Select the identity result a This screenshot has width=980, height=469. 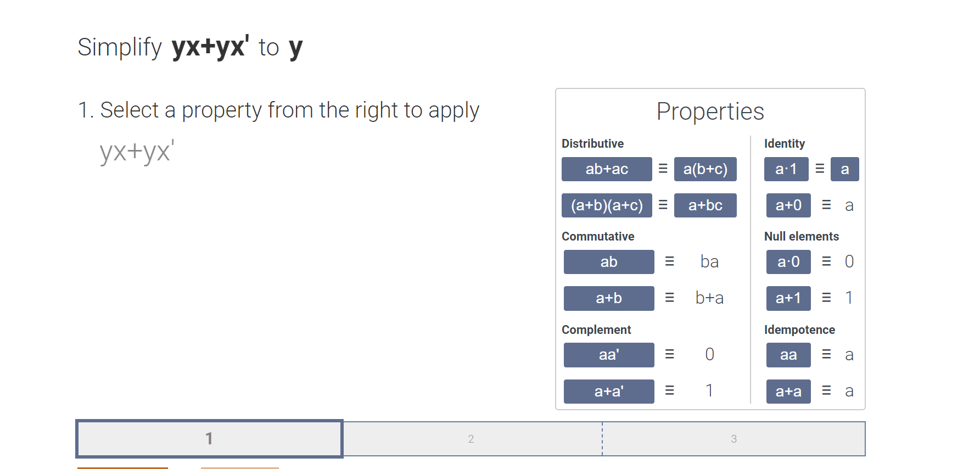(x=844, y=169)
